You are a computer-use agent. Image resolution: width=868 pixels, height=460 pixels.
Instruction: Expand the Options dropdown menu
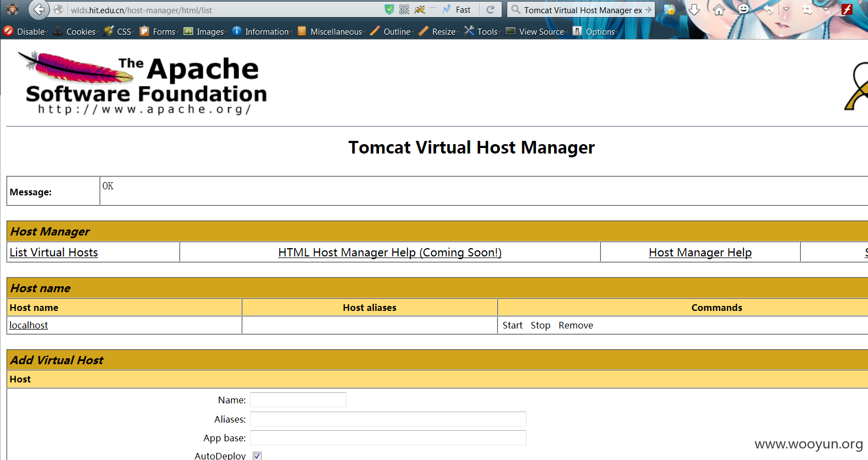pos(595,31)
